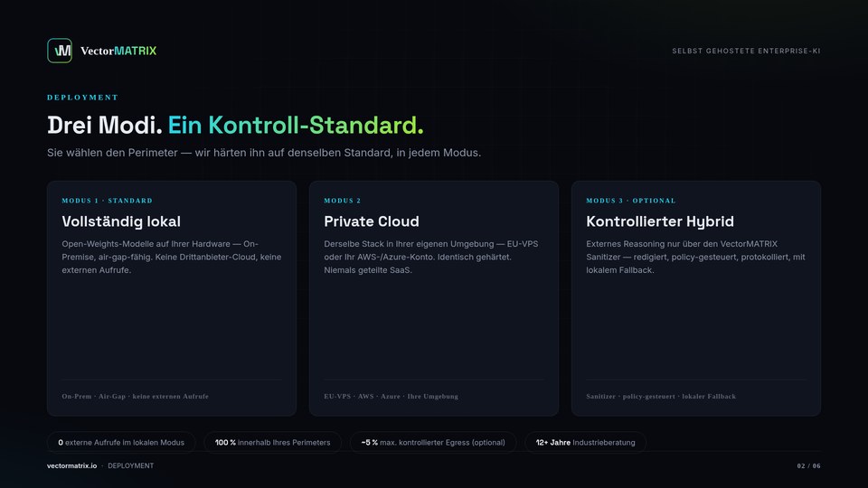This screenshot has width=868, height=488.
Task: Open the 'Private Cloud' card title
Action: (x=372, y=221)
